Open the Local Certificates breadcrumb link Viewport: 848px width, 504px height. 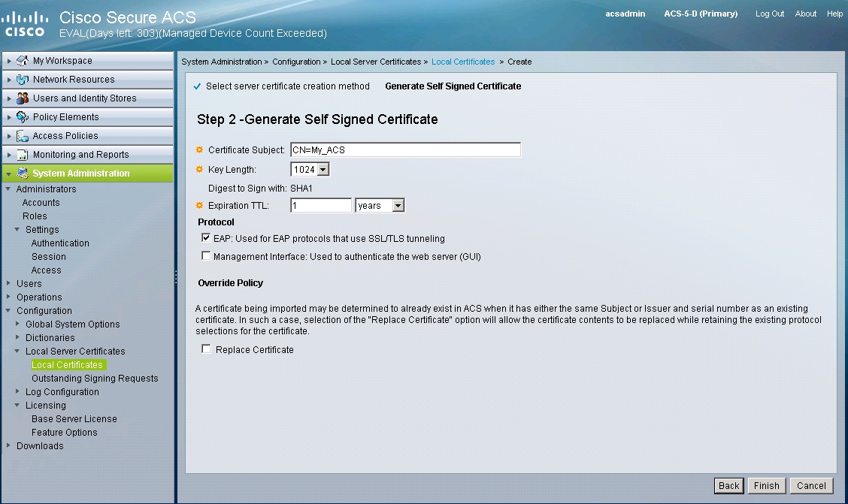pyautogui.click(x=462, y=62)
